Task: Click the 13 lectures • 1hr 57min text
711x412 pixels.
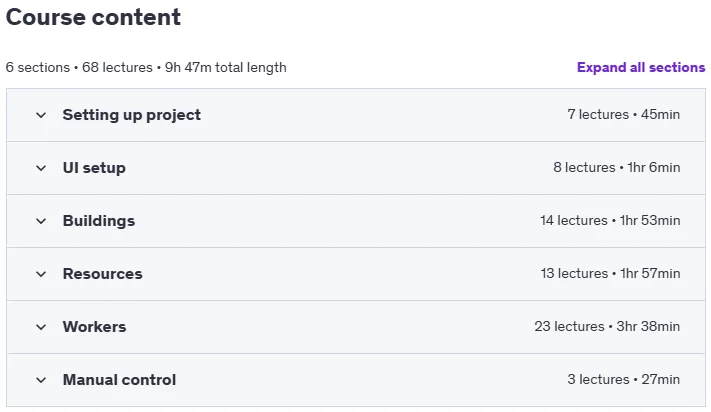Action: pos(610,274)
